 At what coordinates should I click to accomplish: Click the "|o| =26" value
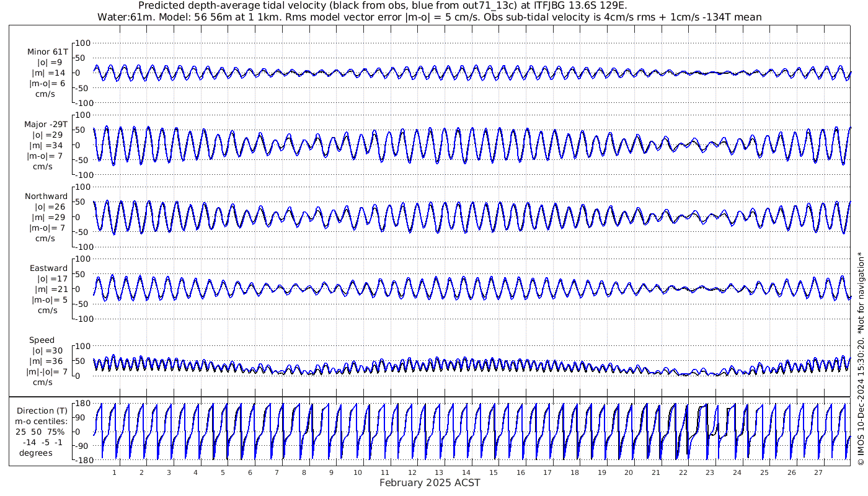(x=49, y=207)
